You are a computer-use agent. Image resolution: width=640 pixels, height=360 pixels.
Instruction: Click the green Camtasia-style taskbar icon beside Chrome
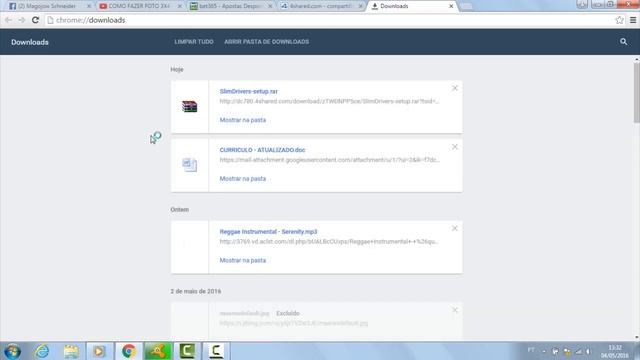click(x=158, y=351)
